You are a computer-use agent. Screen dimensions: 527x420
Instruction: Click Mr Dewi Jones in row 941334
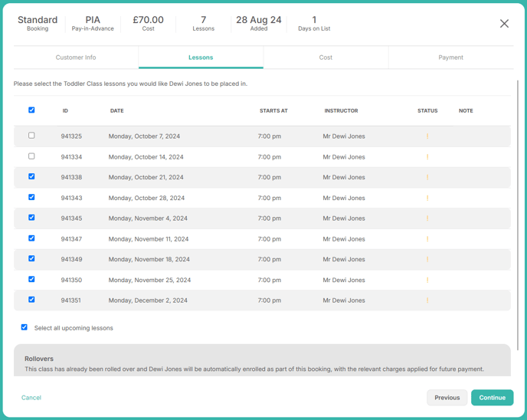coord(344,157)
